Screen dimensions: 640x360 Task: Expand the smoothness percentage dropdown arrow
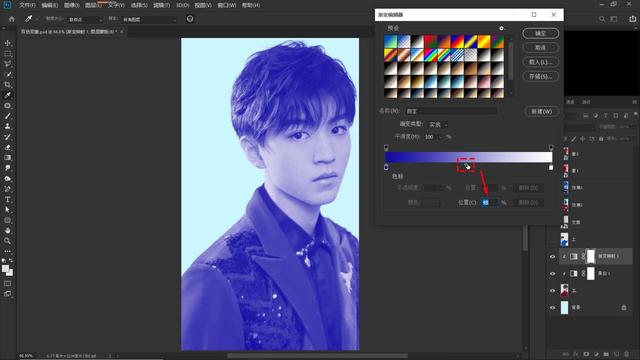440,137
